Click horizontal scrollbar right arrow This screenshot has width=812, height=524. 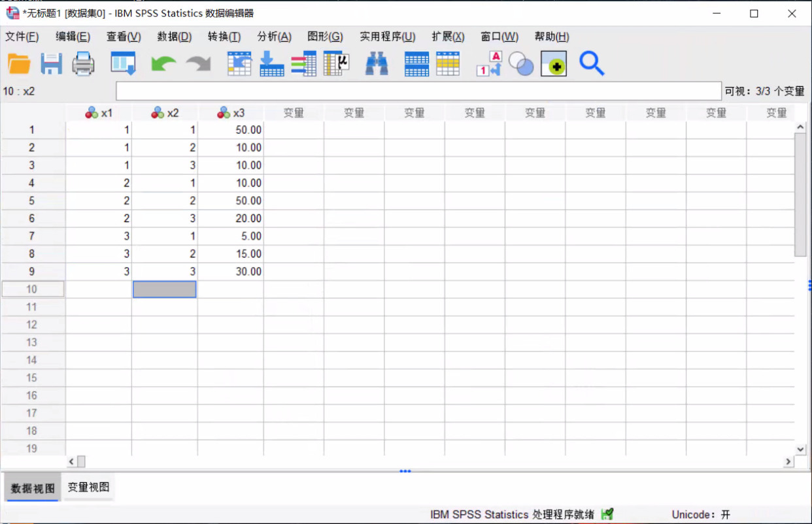tap(788, 462)
